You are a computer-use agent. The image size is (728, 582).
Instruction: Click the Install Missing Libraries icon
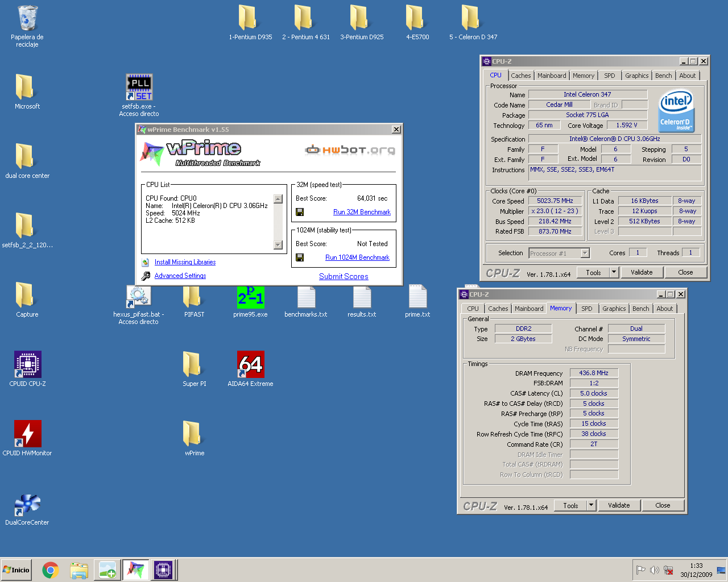coord(146,262)
